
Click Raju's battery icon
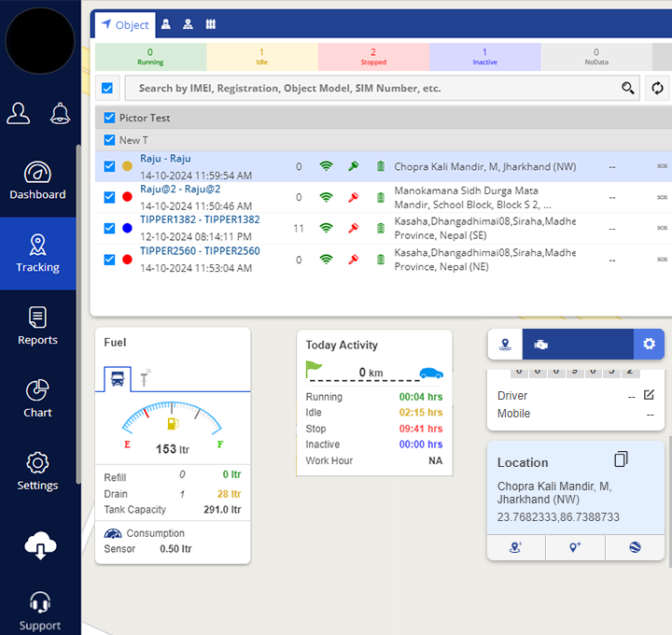[x=381, y=166]
